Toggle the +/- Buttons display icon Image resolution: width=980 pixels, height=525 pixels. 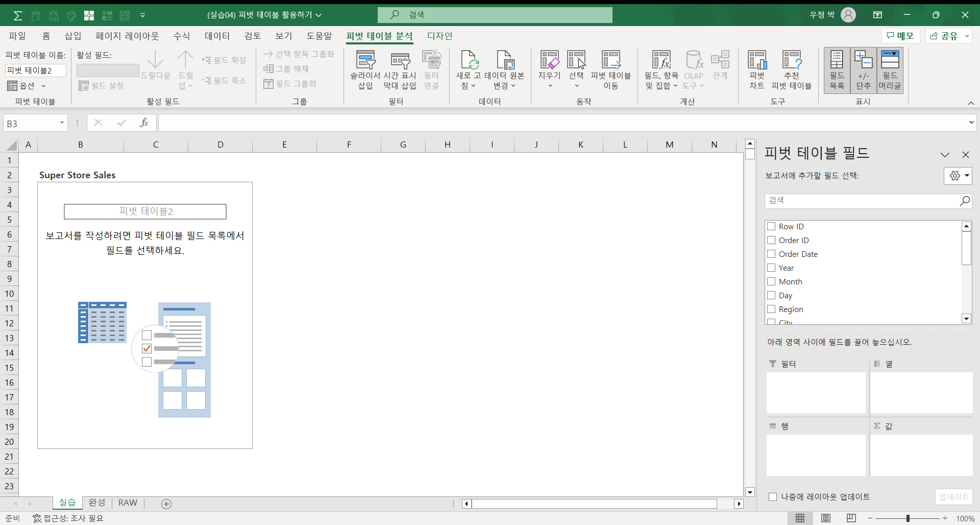point(864,70)
